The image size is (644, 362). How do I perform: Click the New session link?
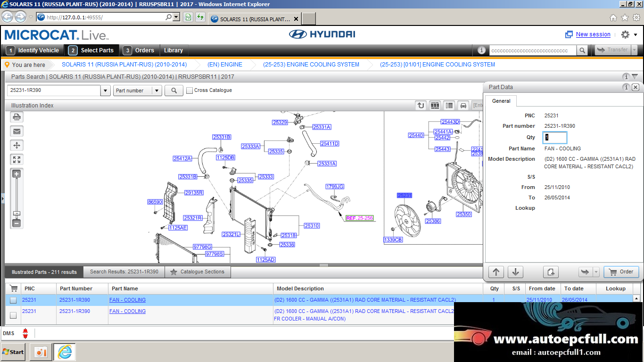click(x=593, y=34)
